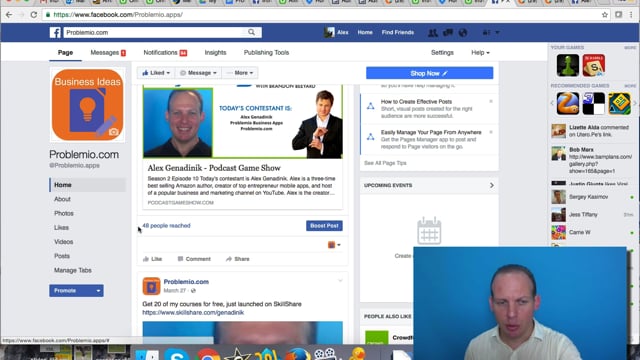This screenshot has width=640, height=360.
Task: Click Find Friends in the top bar
Action: [x=398, y=32]
